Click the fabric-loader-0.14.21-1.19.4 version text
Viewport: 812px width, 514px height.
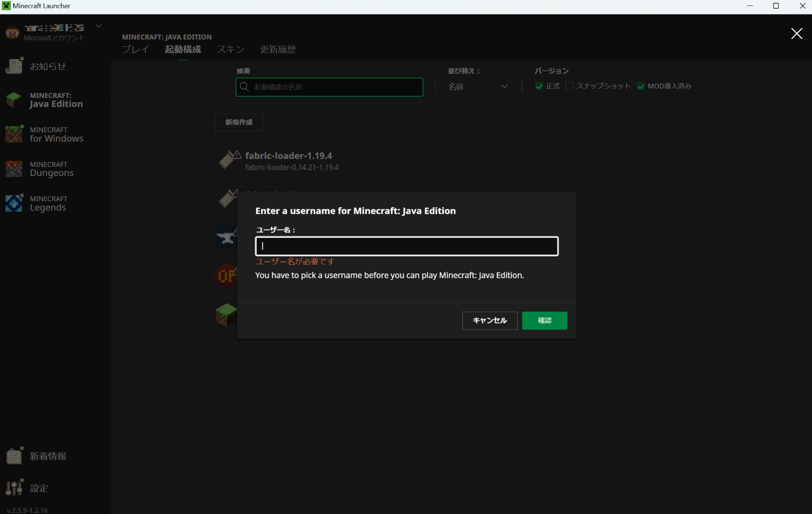[292, 167]
